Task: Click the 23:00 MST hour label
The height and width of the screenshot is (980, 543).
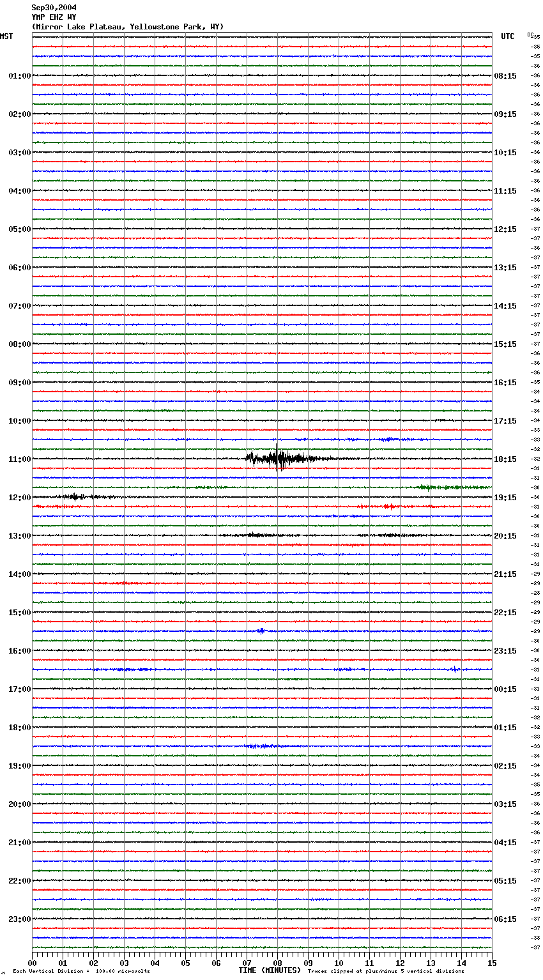Action: pyautogui.click(x=19, y=919)
